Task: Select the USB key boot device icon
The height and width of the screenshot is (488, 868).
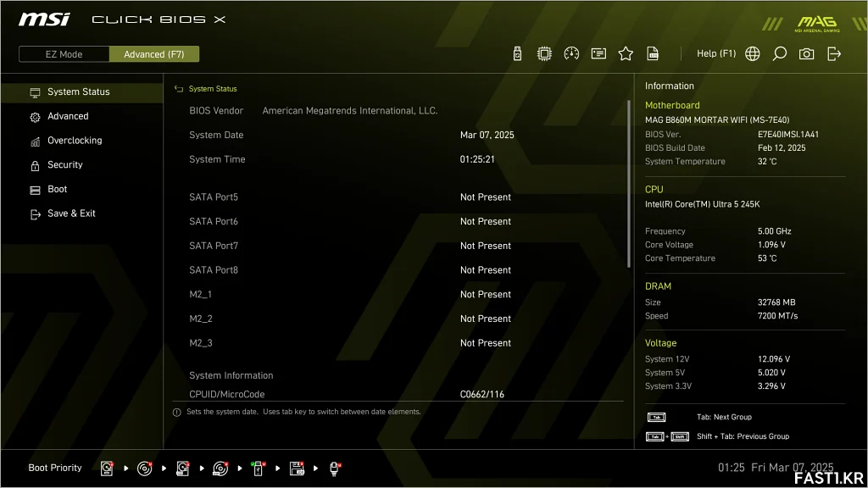Action: [x=258, y=468]
